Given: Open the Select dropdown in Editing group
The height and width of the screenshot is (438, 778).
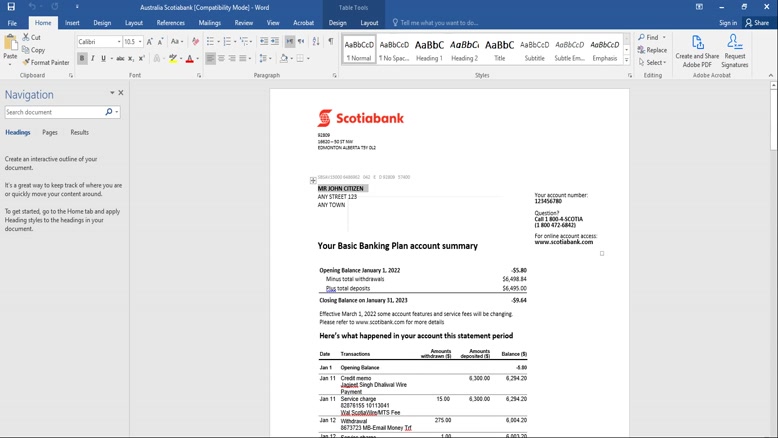Looking at the screenshot, I should click(654, 62).
